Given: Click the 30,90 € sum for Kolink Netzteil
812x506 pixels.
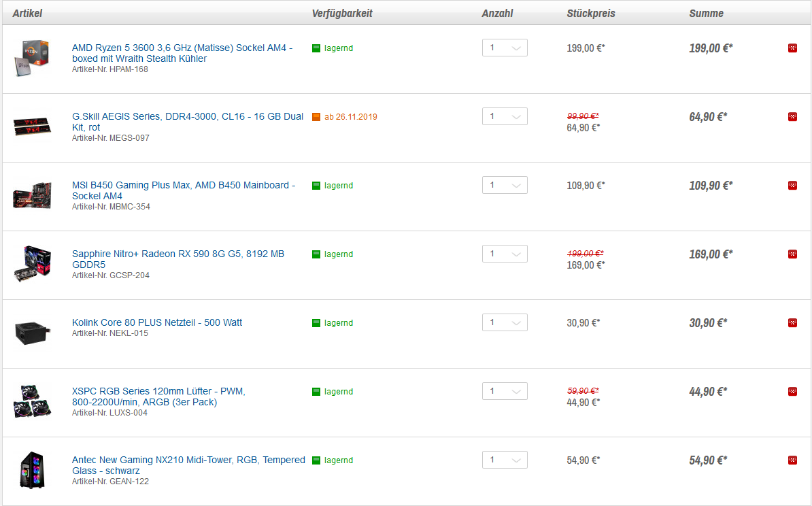Looking at the screenshot, I should pos(708,322).
